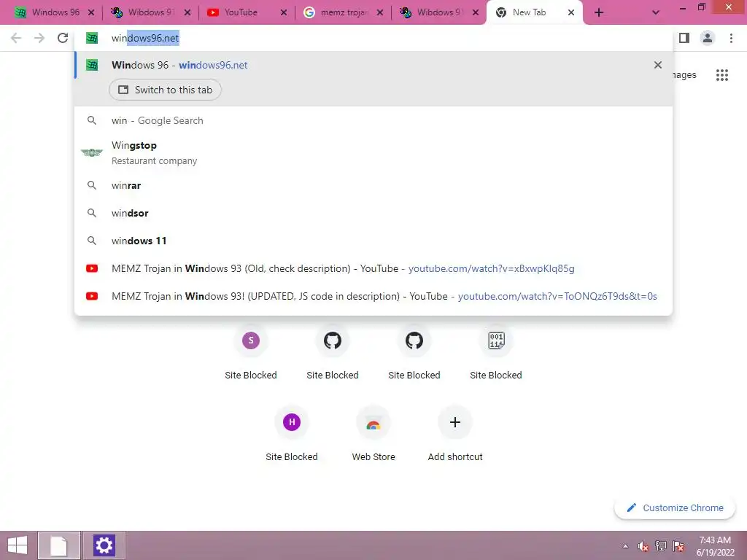747x560 pixels.
Task: Open the Action Center flag icon
Action: tap(678, 546)
